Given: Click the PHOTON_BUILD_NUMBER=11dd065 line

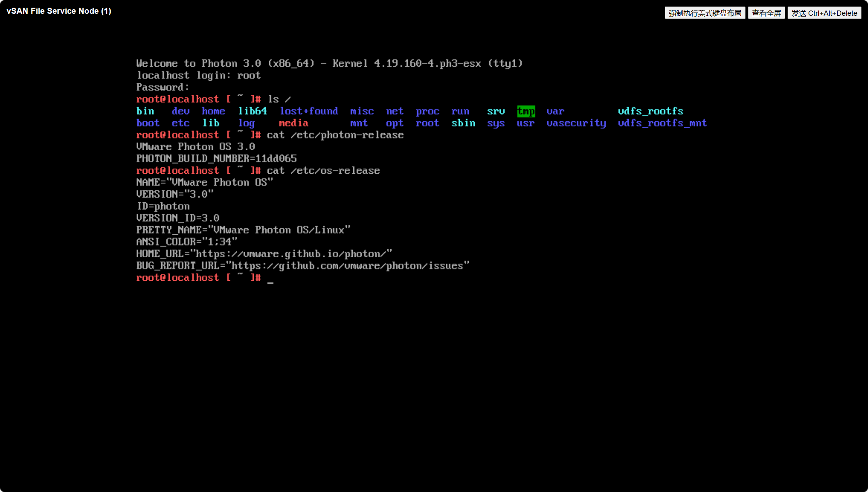Looking at the screenshot, I should pos(216,159).
